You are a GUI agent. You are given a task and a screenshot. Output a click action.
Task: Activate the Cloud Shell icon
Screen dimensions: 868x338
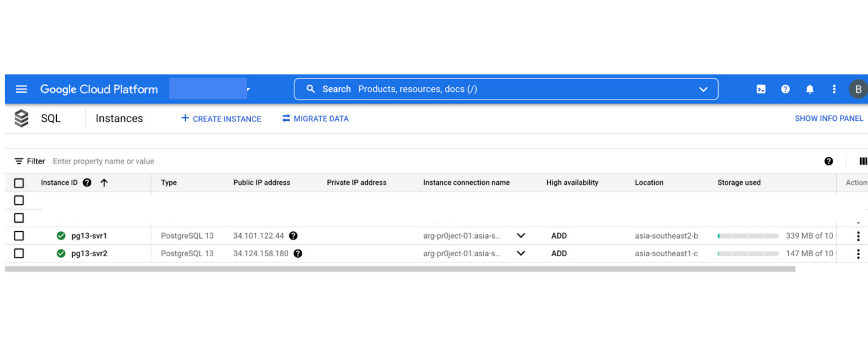tap(761, 89)
